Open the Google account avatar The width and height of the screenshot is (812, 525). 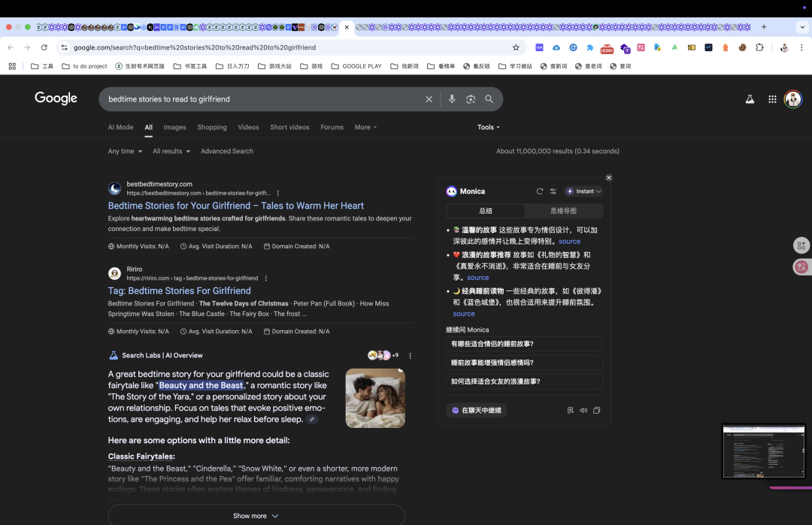pyautogui.click(x=793, y=99)
